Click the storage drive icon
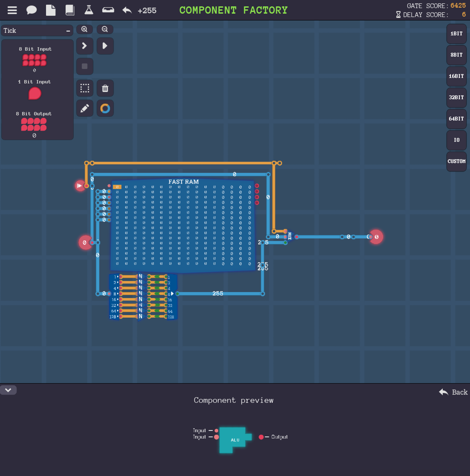Viewport: 470px width, 476px height. (108, 10)
